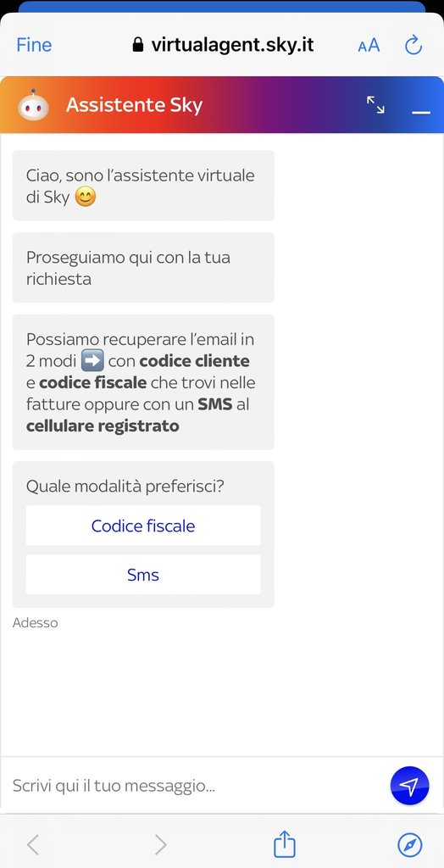Open the share sheet icon

[x=285, y=844]
